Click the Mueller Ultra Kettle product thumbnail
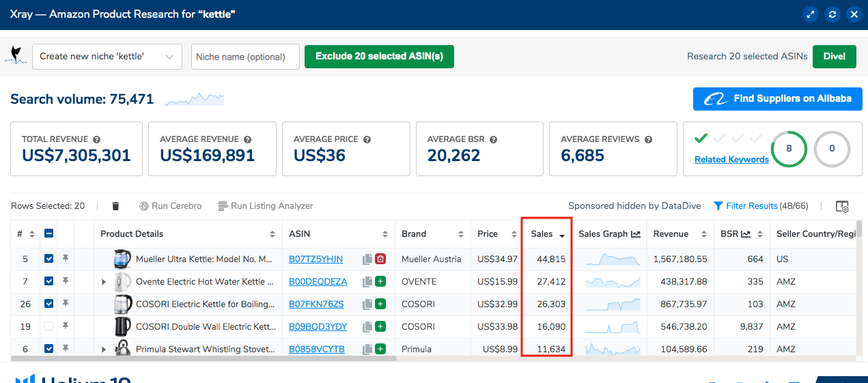Screen dimensions: 868x383 click(123, 259)
